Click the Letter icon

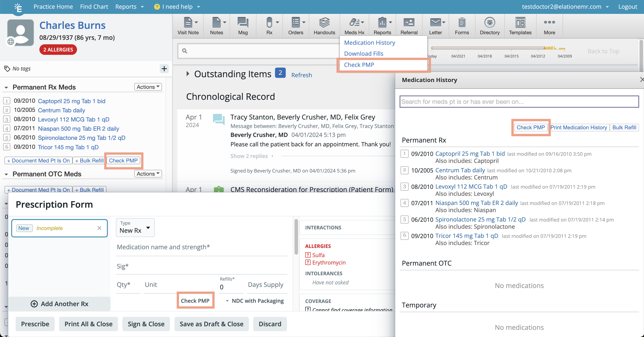435,25
